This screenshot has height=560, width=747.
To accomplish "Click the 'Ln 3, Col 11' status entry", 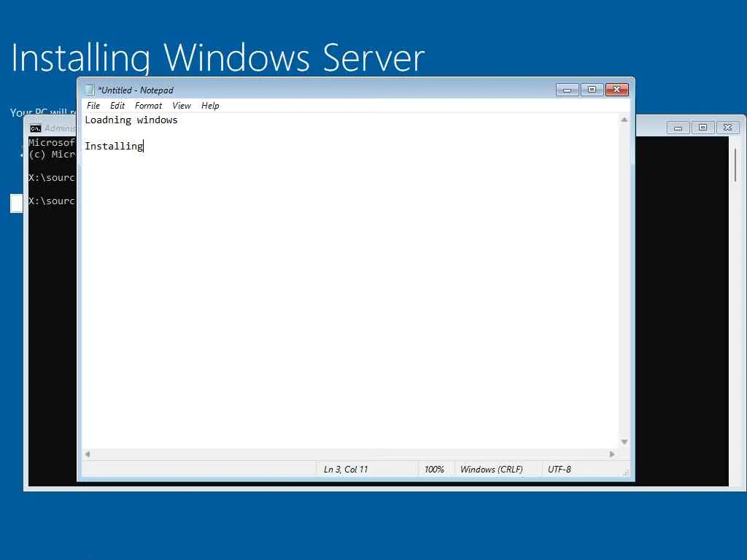I will point(346,470).
